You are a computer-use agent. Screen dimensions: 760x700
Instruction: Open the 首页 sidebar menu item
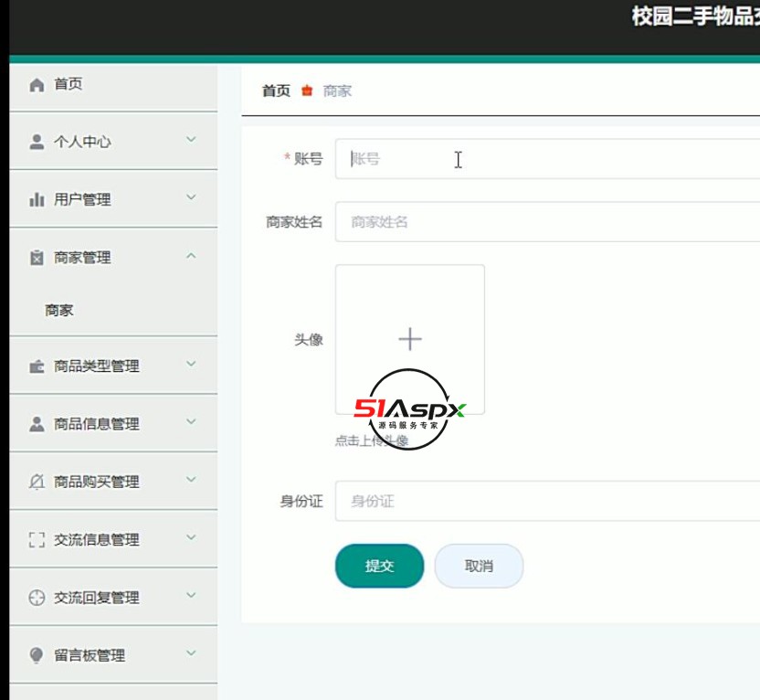(x=113, y=87)
